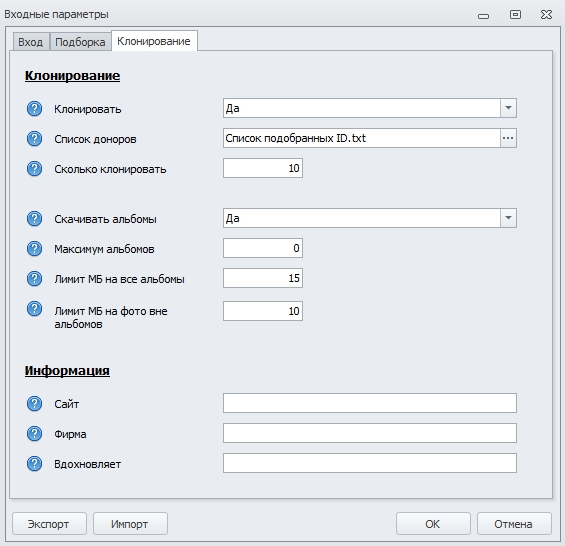
Task: Click the Импорт button
Action: tap(130, 524)
